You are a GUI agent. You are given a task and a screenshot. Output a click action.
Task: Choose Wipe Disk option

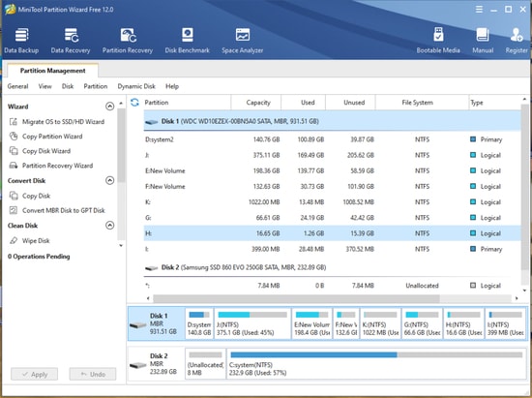[x=30, y=240]
